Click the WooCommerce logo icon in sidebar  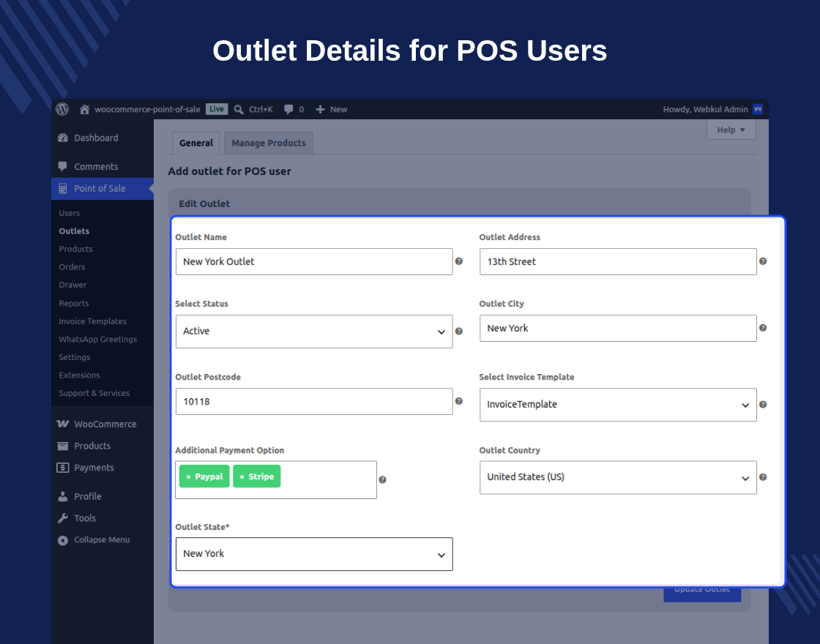(x=63, y=424)
